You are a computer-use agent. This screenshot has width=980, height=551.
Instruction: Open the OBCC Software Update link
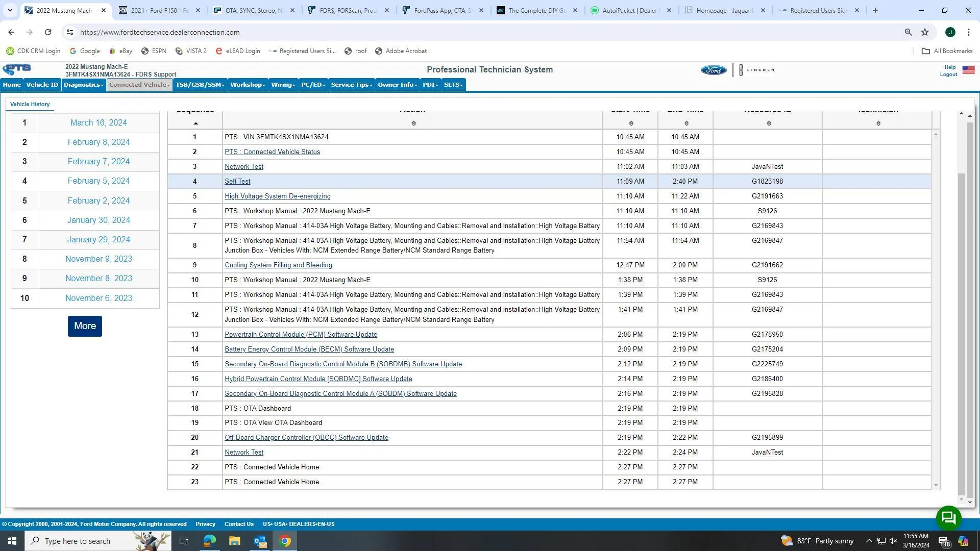[x=306, y=438]
